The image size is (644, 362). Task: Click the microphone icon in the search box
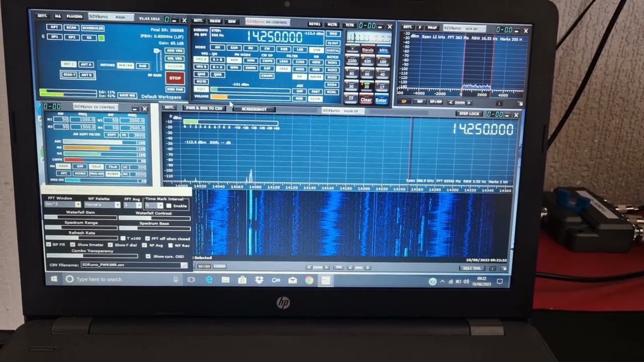[x=176, y=279]
